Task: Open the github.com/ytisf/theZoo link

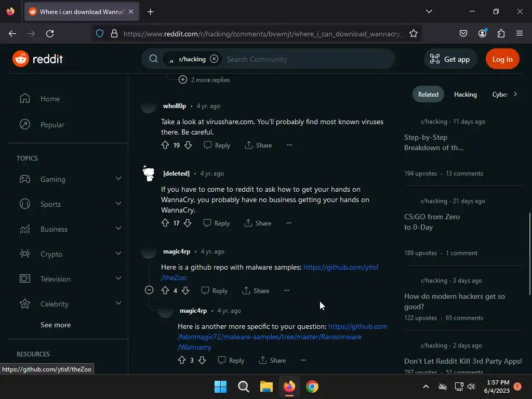Action: coord(341,267)
